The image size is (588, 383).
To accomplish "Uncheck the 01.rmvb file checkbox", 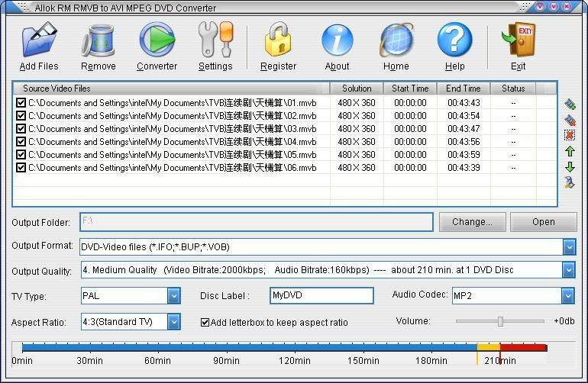I will point(21,102).
